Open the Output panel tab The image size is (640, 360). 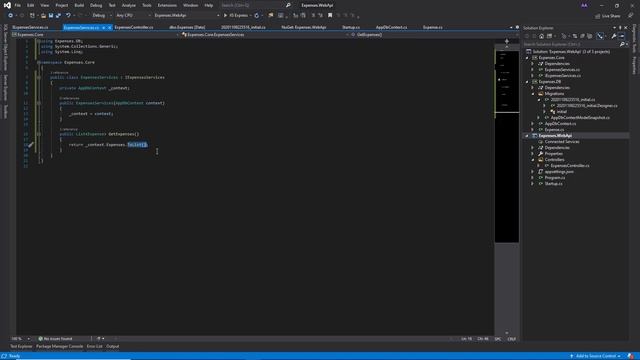pyautogui.click(x=113, y=347)
